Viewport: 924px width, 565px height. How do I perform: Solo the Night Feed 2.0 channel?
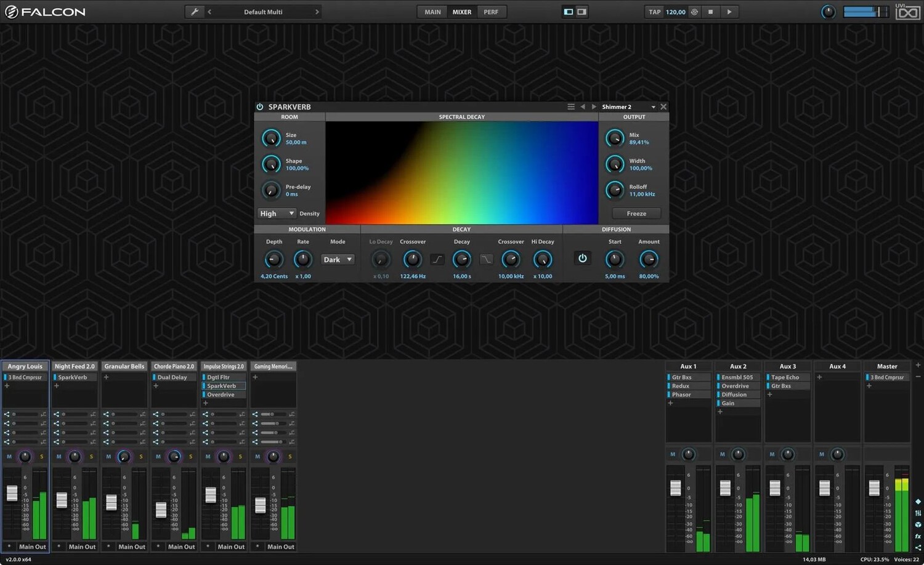[91, 456]
